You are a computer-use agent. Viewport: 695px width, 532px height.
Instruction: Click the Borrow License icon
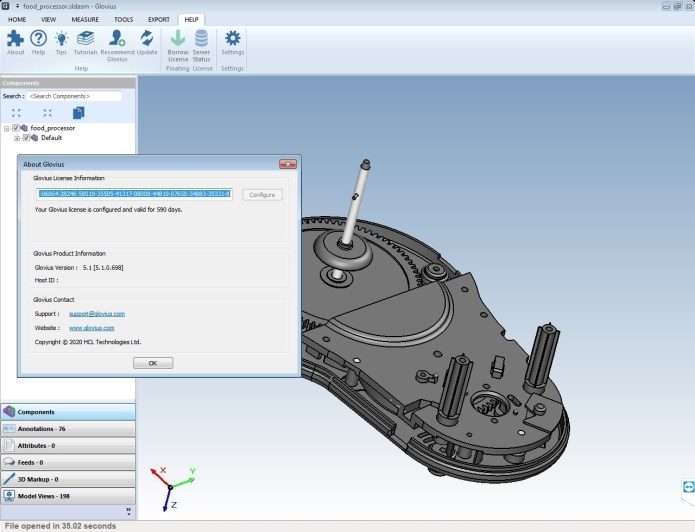pos(177,39)
